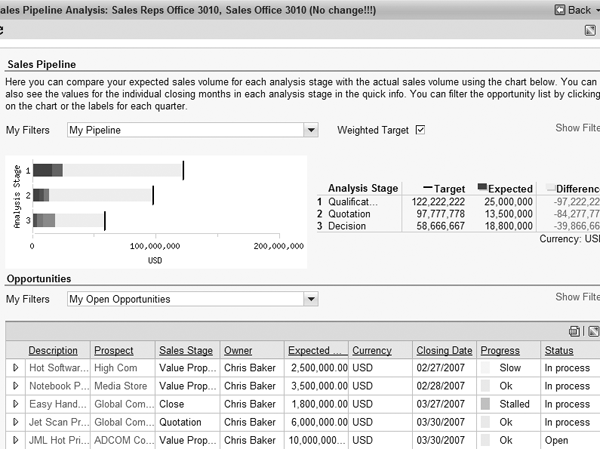Sort by the Sales Stage column header
Image resolution: width=600 pixels, height=449 pixels.
coord(186,351)
